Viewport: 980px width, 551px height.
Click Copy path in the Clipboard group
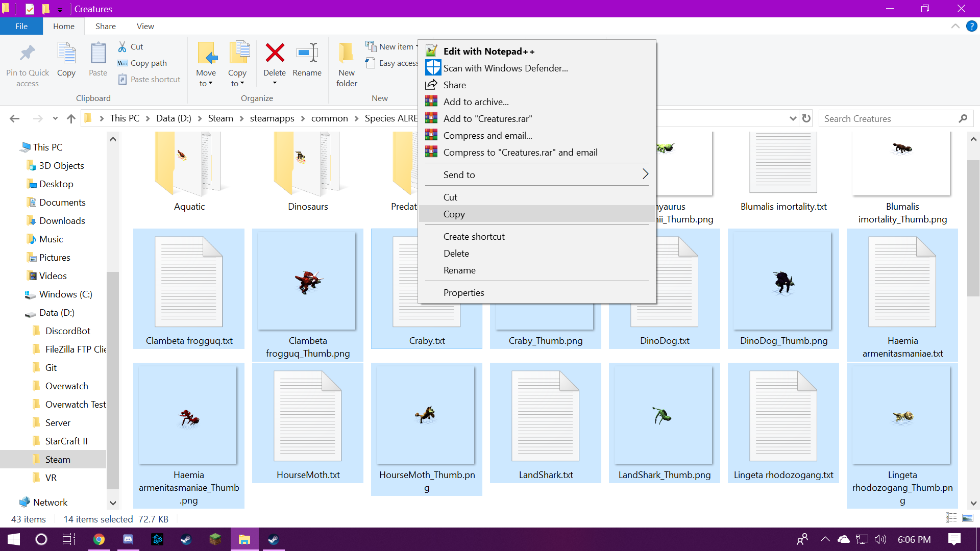(x=148, y=63)
